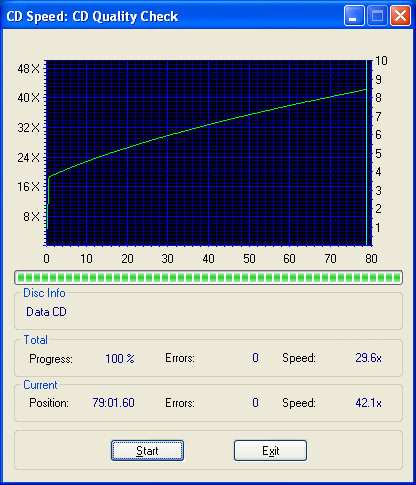The width and height of the screenshot is (416, 485).
Task: Close the CD Quality Check window
Action: coord(400,15)
